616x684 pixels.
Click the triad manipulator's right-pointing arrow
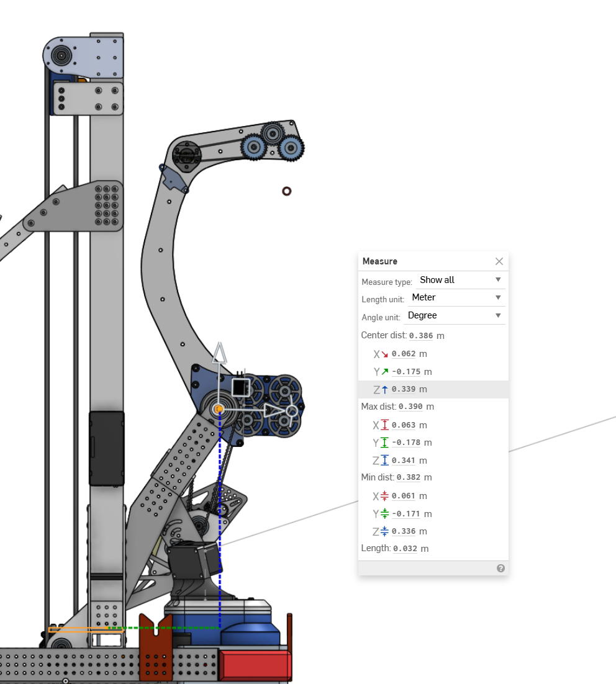[273, 410]
